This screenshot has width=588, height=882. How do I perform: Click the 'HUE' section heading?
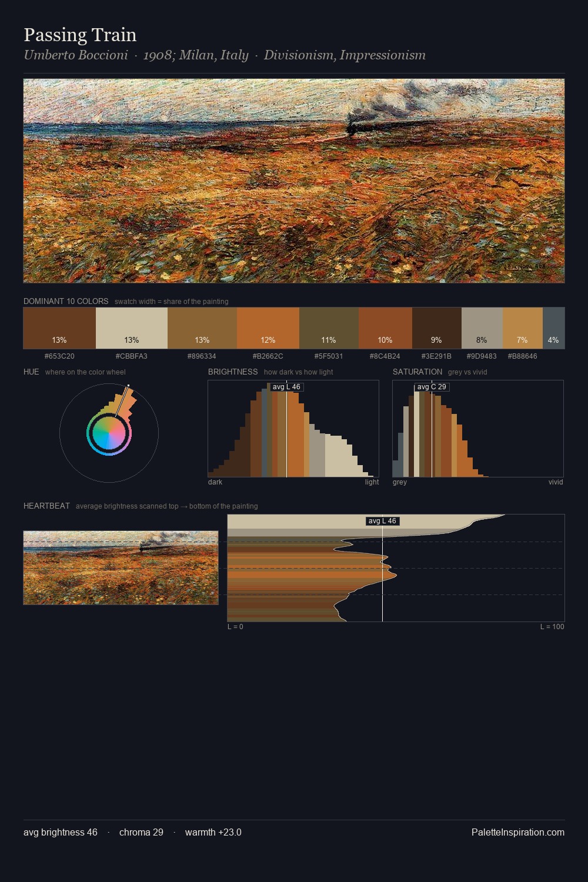click(x=31, y=372)
